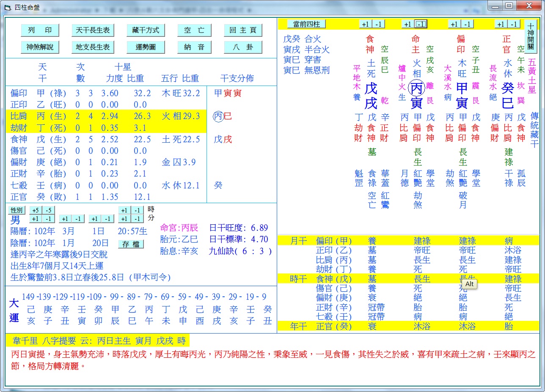Click the 月干 偏印 (甲) highlighted row

click(408, 241)
